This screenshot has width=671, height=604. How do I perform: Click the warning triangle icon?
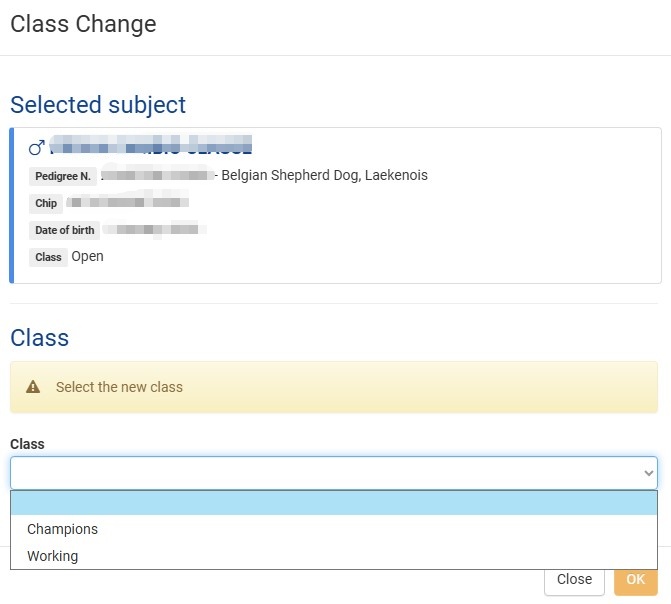pos(33,387)
